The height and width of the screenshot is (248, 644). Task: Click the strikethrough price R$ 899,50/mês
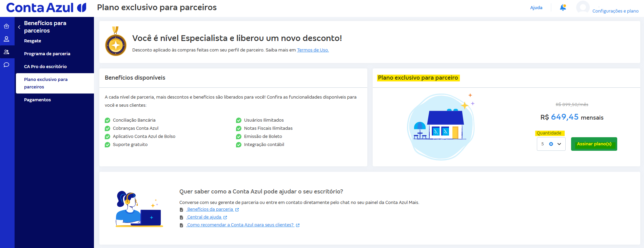[572, 104]
